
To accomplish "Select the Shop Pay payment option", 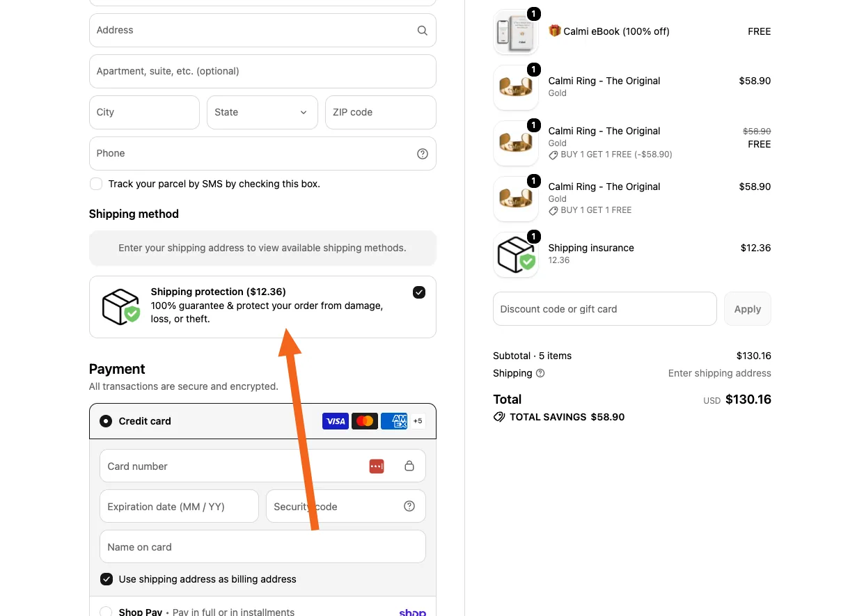I will click(x=106, y=613).
